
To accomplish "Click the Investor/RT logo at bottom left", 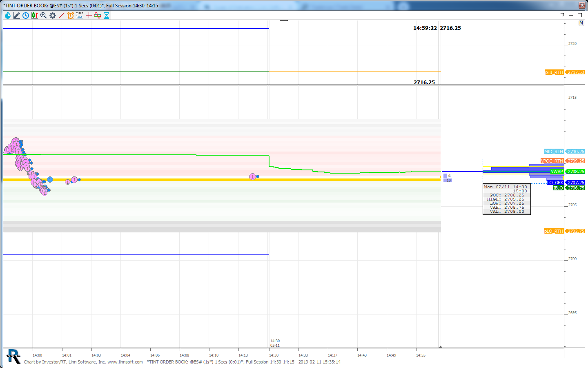I will tap(13, 357).
